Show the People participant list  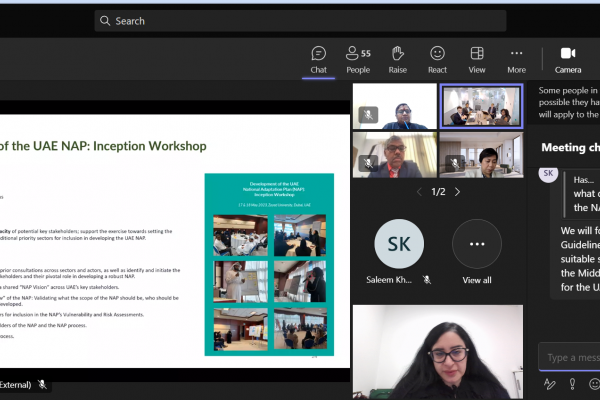(357, 59)
